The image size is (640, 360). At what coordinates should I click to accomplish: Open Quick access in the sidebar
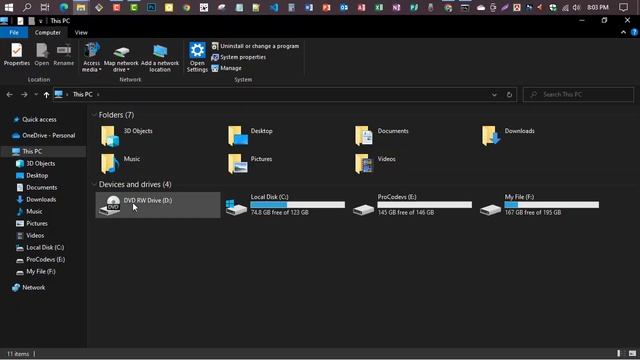coord(39,120)
